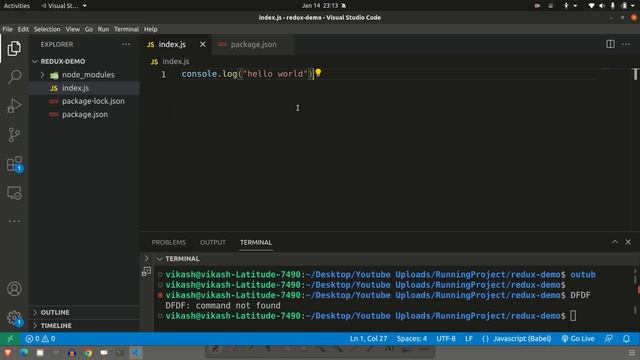Expand terminal panel side arrow
640x360 pixels.
(x=147, y=258)
